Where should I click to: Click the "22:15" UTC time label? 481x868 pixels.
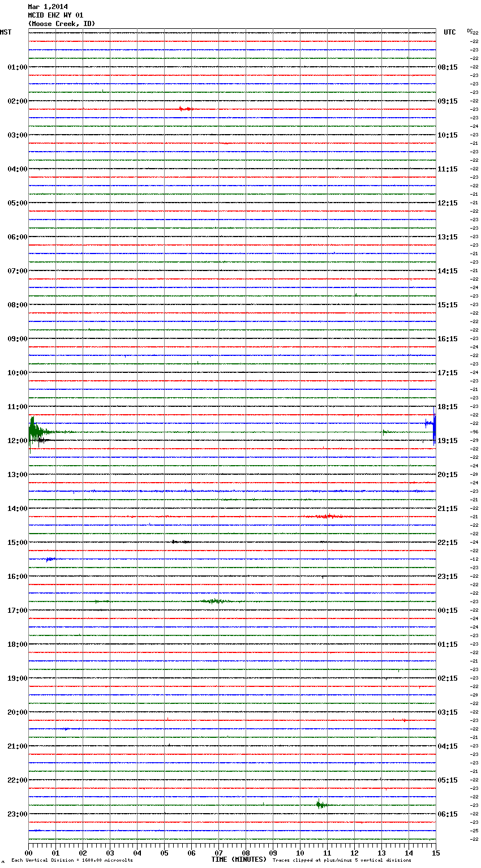(448, 543)
